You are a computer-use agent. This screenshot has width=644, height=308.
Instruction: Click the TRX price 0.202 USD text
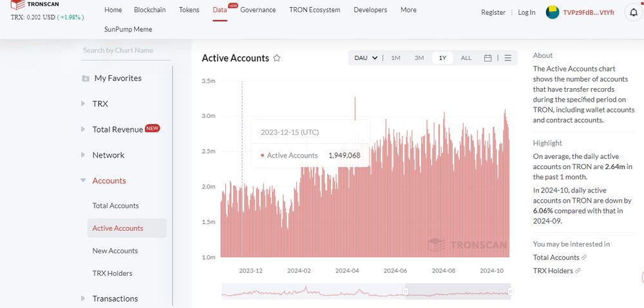point(32,17)
